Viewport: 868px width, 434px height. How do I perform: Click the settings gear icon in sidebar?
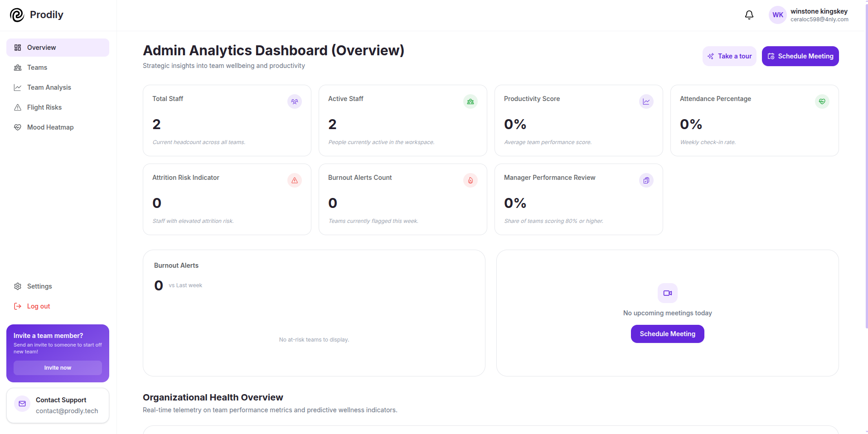(x=18, y=286)
